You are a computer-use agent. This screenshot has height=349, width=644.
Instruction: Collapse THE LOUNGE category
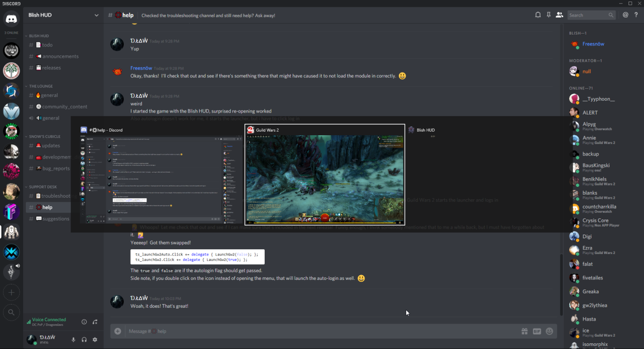[40, 86]
